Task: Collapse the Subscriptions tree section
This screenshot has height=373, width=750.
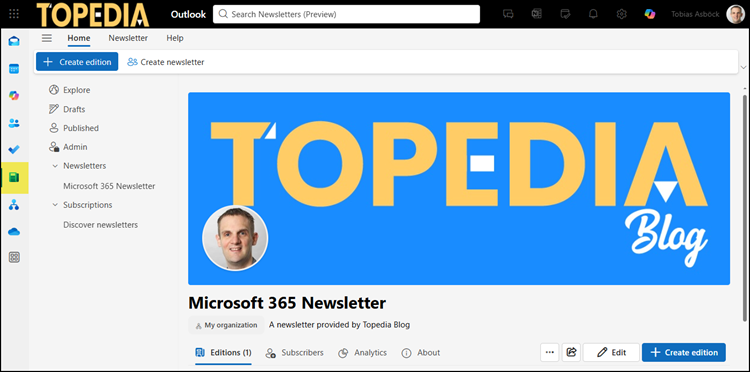Action: point(55,205)
